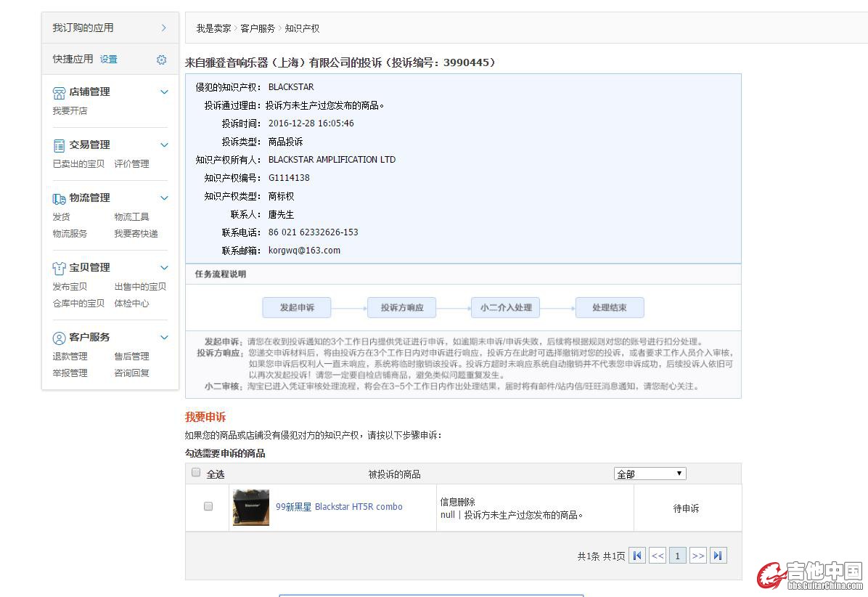The height and width of the screenshot is (597, 868).
Task: Open 发货 link
Action: pos(61,216)
